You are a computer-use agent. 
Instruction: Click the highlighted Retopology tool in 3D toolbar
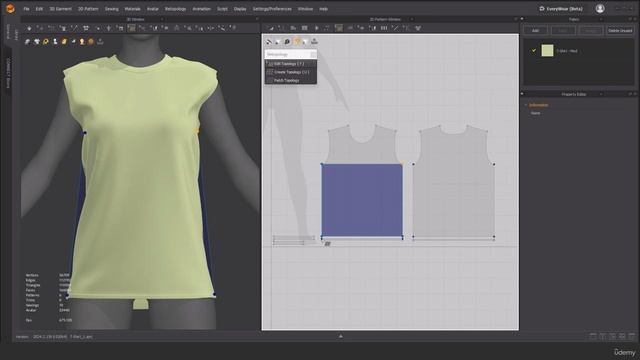click(x=131, y=28)
